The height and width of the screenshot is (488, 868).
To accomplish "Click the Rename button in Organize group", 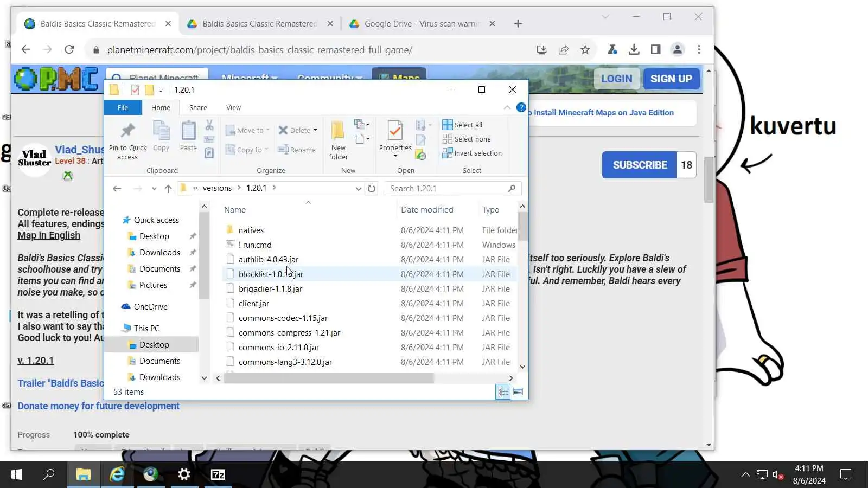I will pos(297,150).
